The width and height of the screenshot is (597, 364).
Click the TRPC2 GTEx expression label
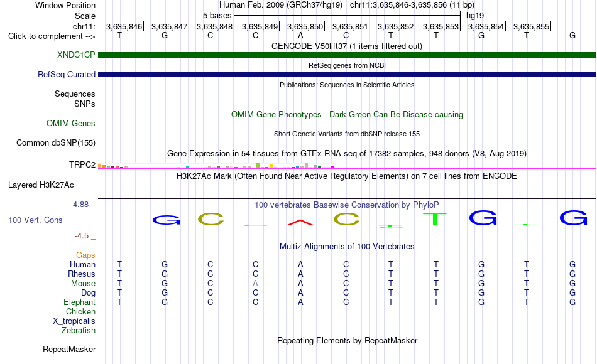click(x=82, y=164)
